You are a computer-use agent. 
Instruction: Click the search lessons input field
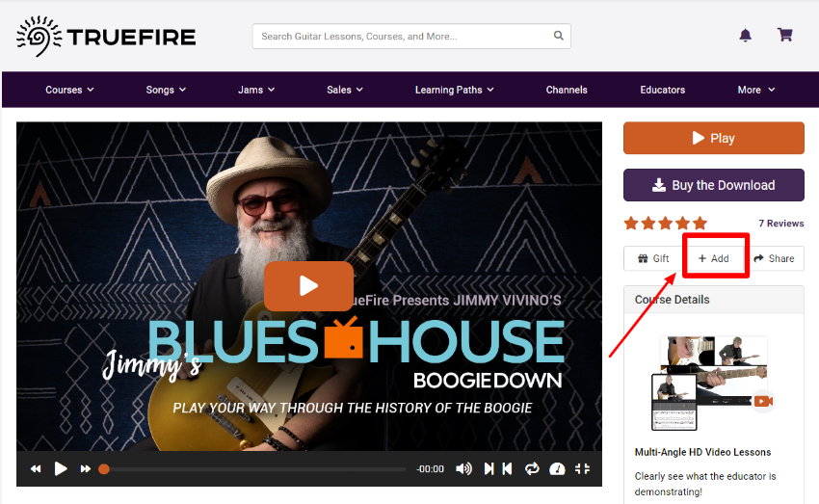click(411, 36)
